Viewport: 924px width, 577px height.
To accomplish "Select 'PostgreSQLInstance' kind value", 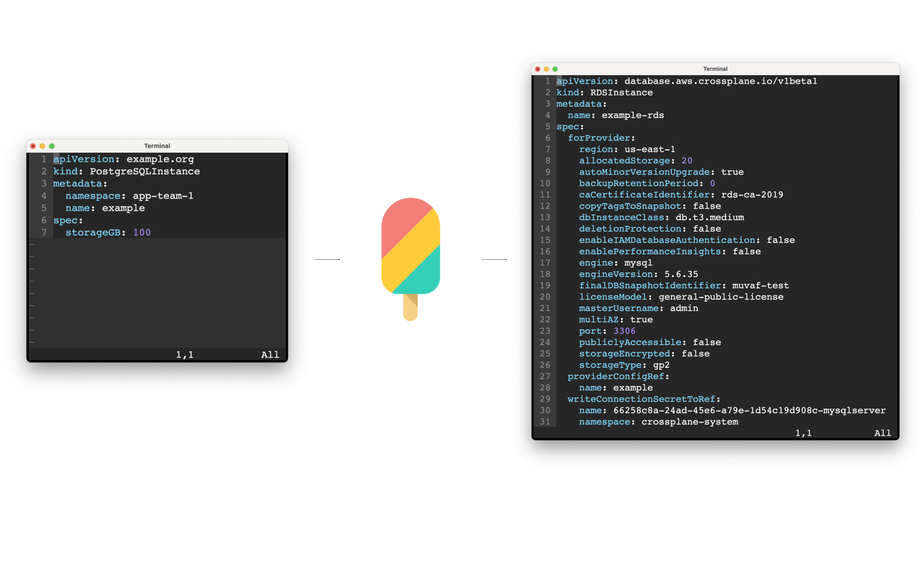I will pyautogui.click(x=145, y=171).
